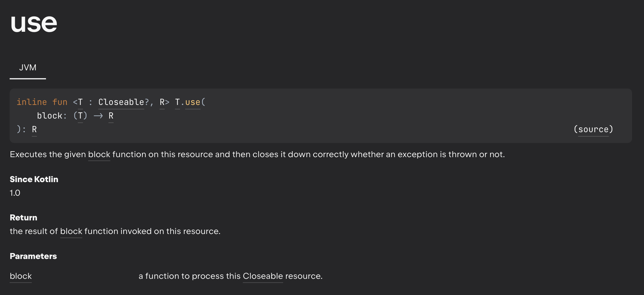Click the return type R after '):'

pos(34,129)
